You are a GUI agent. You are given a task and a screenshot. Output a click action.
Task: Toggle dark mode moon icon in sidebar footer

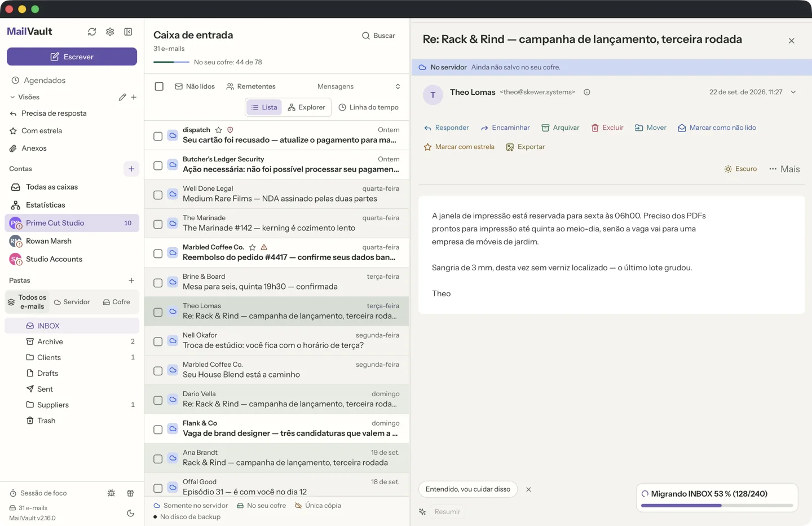pyautogui.click(x=131, y=513)
